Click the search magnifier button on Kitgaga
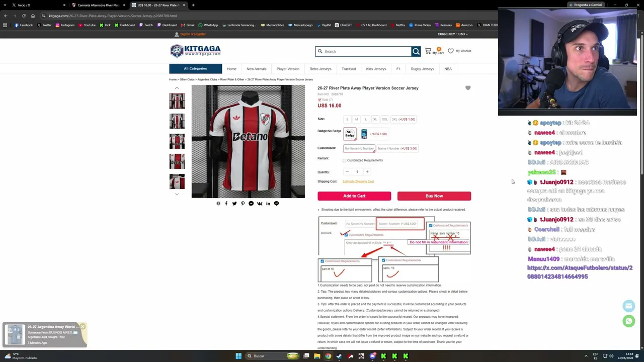This screenshot has height=362, width=644. click(416, 51)
